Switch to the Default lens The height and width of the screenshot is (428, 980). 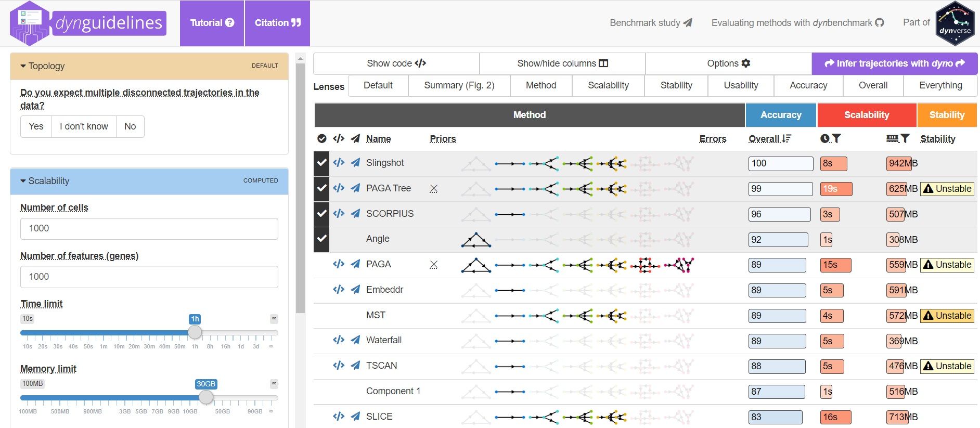tap(378, 85)
